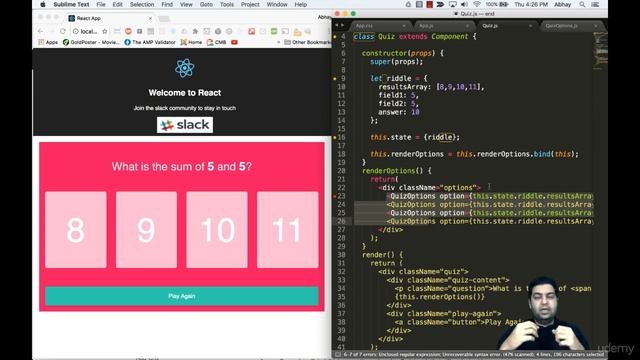640x360 pixels.
Task: Close the React App browser tab
Action: 150,18
